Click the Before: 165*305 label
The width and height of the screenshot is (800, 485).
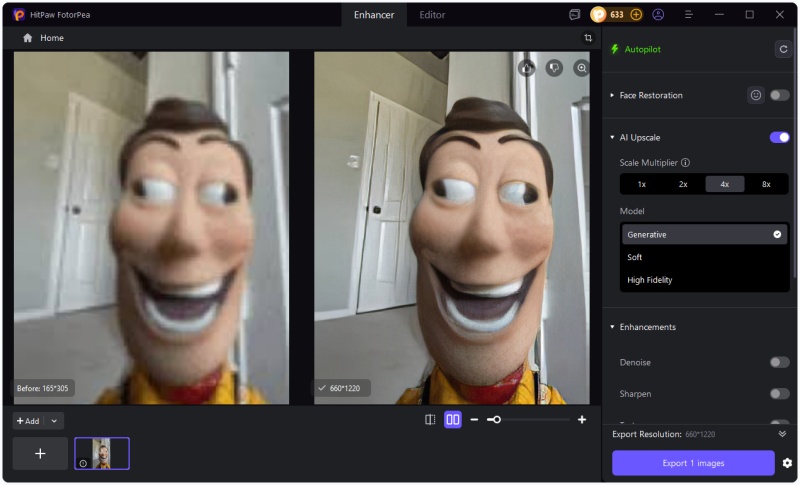[x=42, y=388]
